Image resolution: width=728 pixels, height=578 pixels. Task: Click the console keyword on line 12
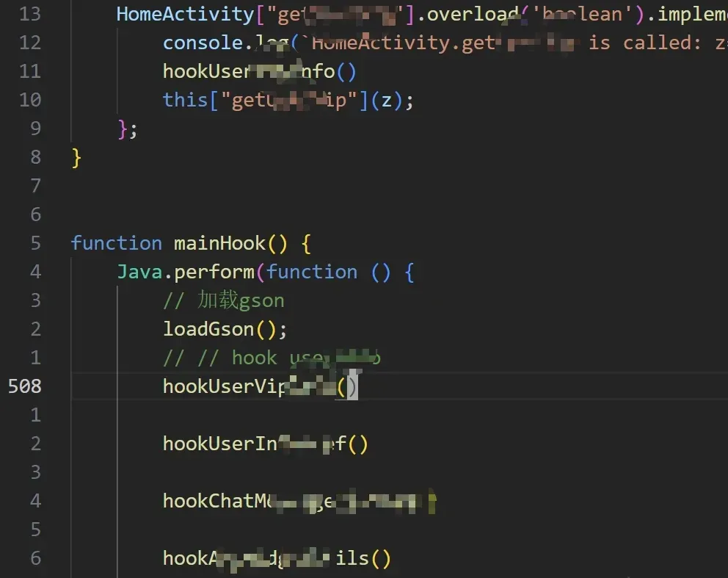pyautogui.click(x=203, y=43)
